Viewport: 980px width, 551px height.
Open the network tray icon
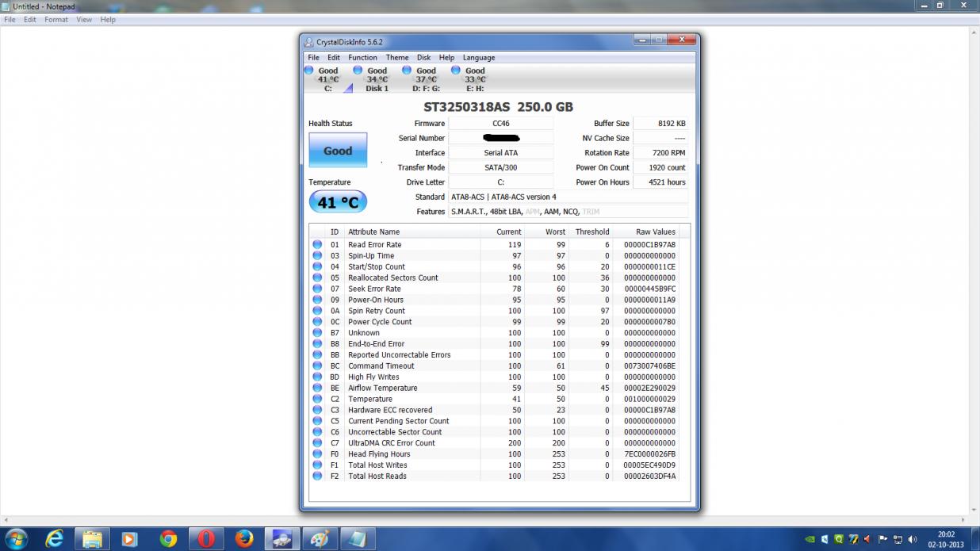898,540
